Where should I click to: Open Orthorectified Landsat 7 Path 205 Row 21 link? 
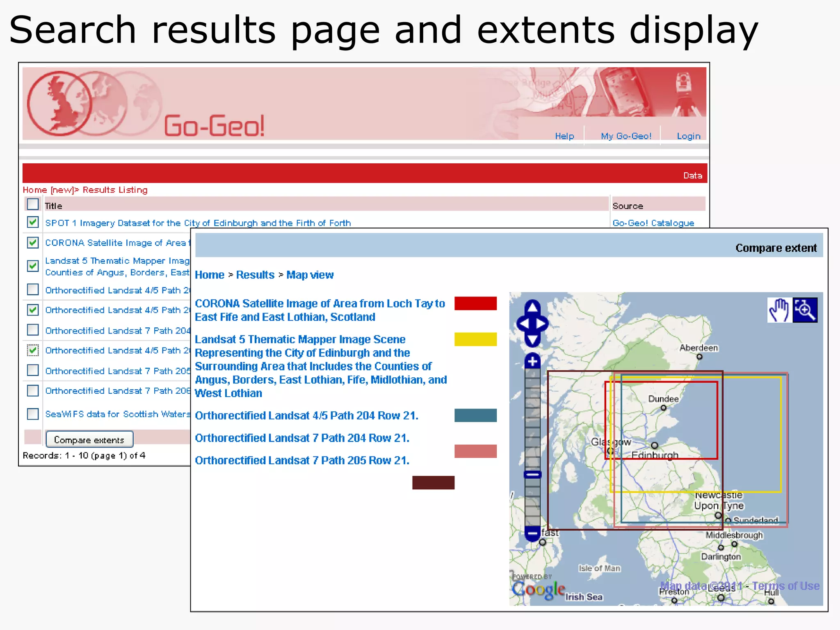[x=302, y=461]
